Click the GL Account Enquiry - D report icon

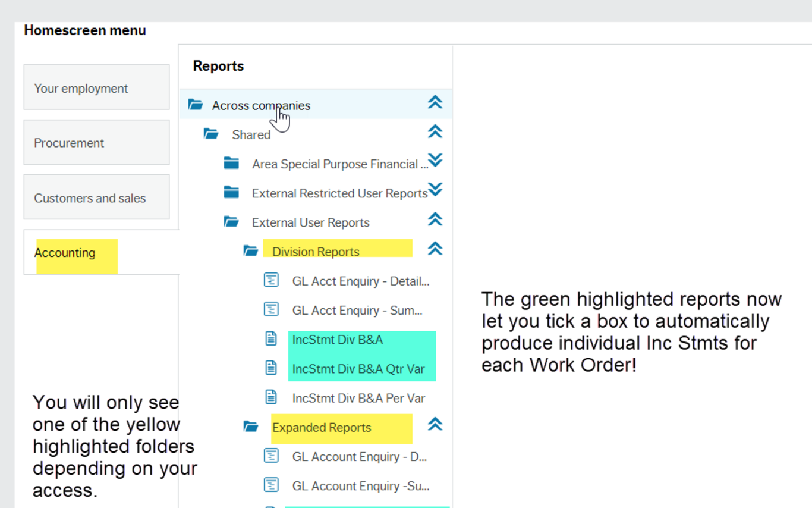point(271,455)
